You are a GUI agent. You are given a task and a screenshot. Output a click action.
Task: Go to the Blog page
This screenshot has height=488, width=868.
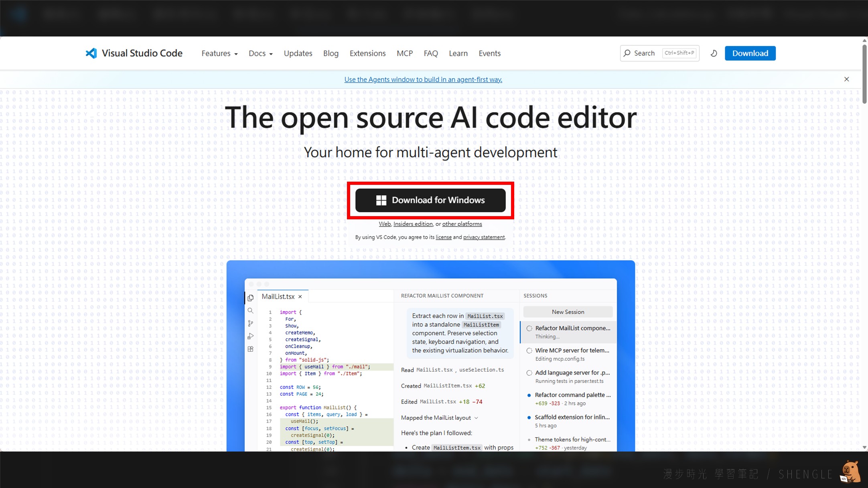(x=331, y=53)
